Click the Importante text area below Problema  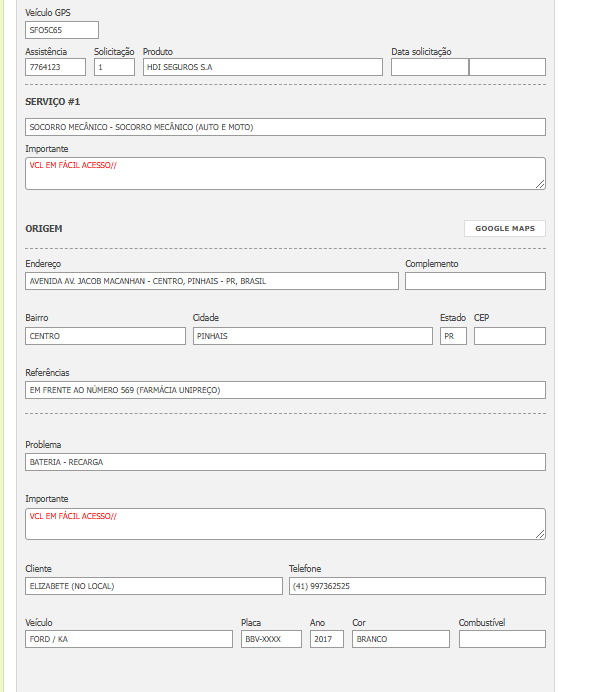(285, 523)
